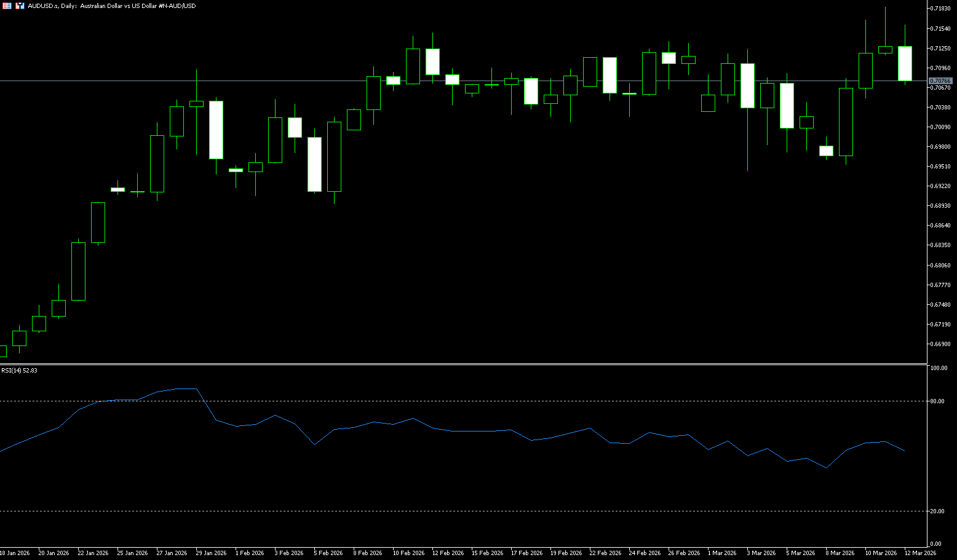Select the 12 Mar 2026 date label
This screenshot has height=560, width=957.
[x=920, y=553]
